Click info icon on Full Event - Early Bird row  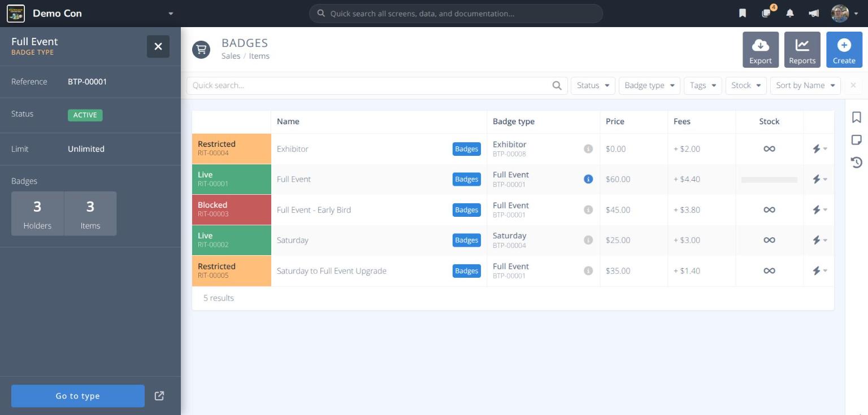588,209
